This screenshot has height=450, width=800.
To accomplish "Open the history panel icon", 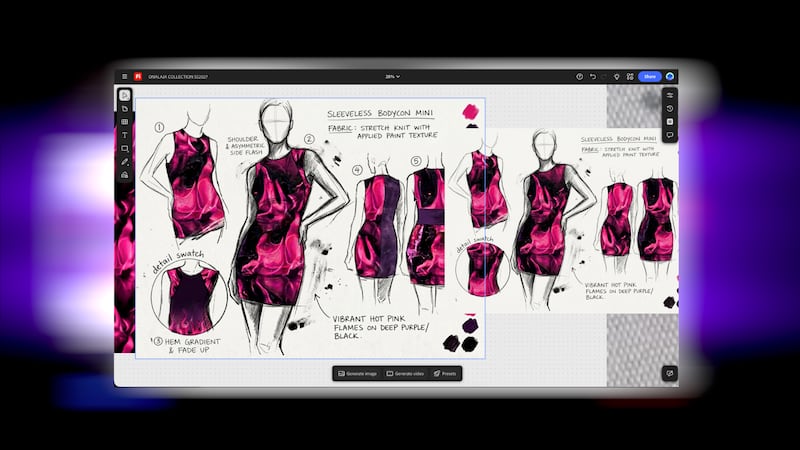I will point(670,109).
